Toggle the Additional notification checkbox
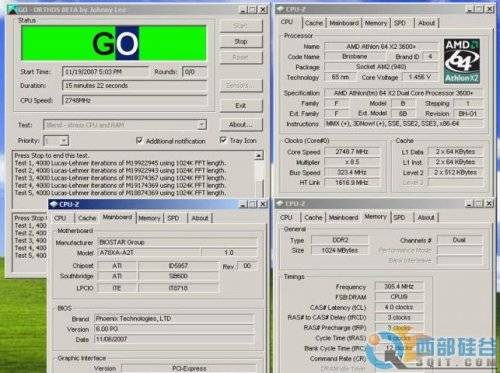This screenshot has height=373, width=500. (x=140, y=140)
